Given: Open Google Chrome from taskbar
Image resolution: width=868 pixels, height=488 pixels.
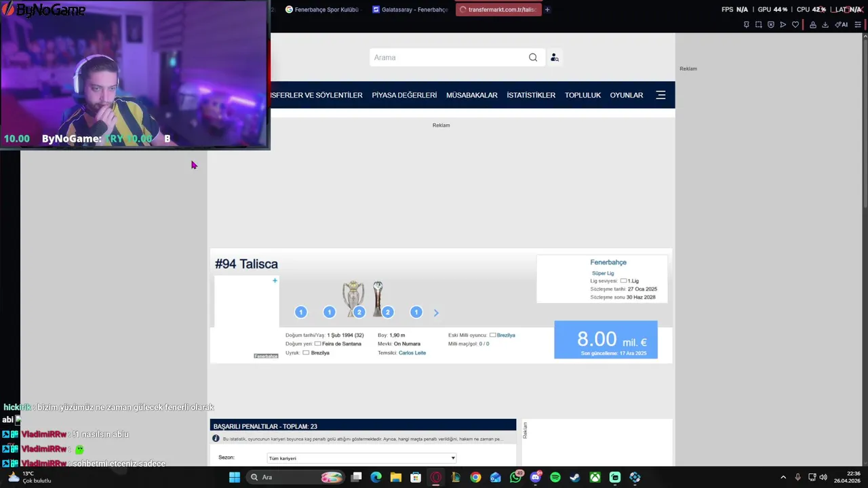Looking at the screenshot, I should (x=475, y=477).
